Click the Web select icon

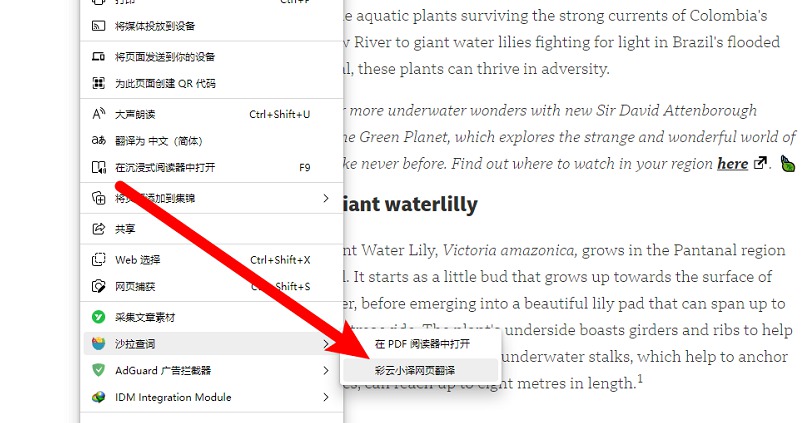[x=98, y=259]
